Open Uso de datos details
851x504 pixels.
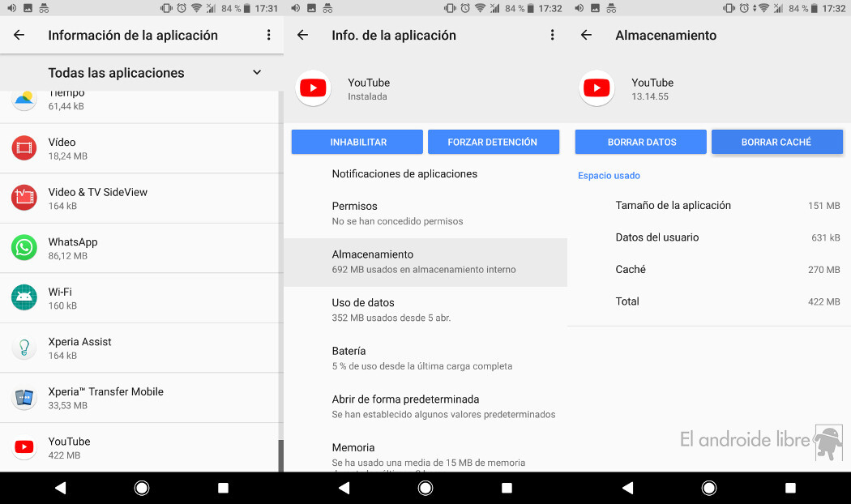425,310
